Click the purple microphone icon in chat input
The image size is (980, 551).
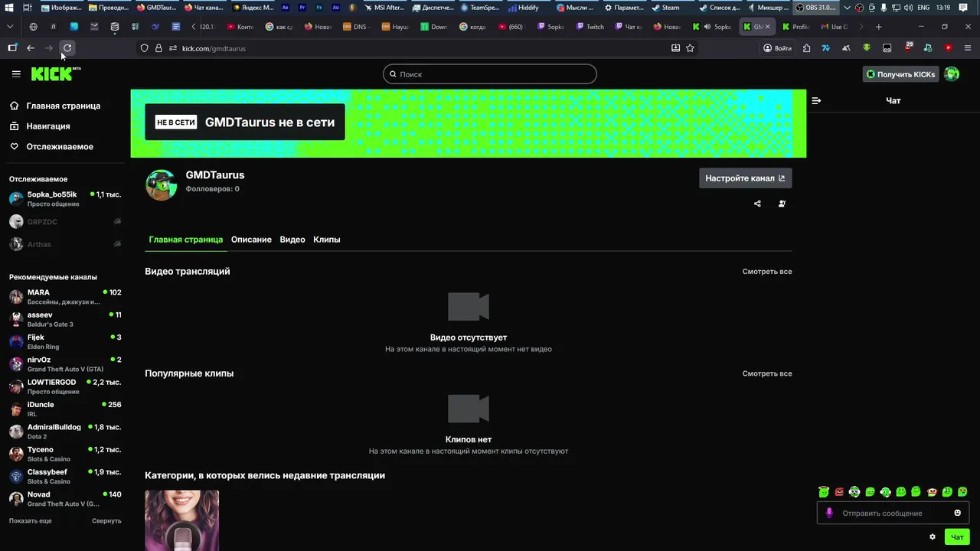point(829,513)
